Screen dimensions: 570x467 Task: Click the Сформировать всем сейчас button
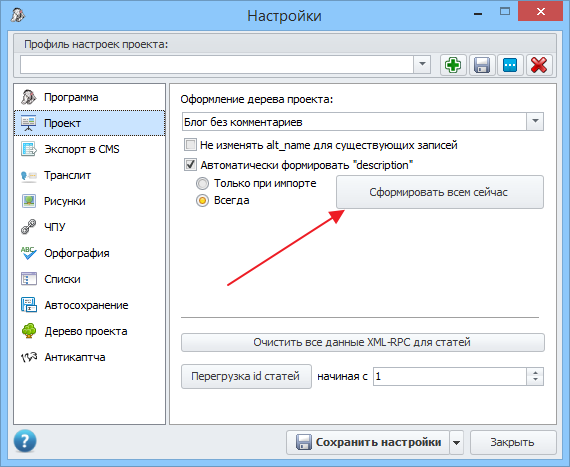pyautogui.click(x=440, y=192)
